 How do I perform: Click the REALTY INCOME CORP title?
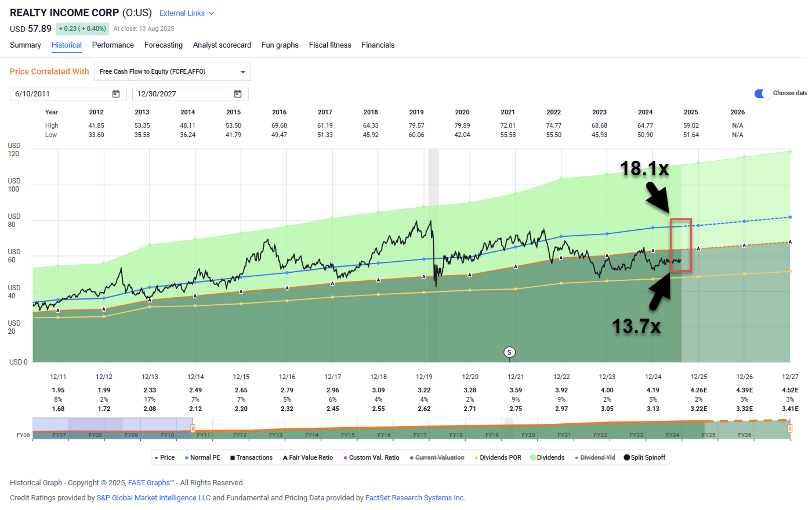click(x=64, y=13)
